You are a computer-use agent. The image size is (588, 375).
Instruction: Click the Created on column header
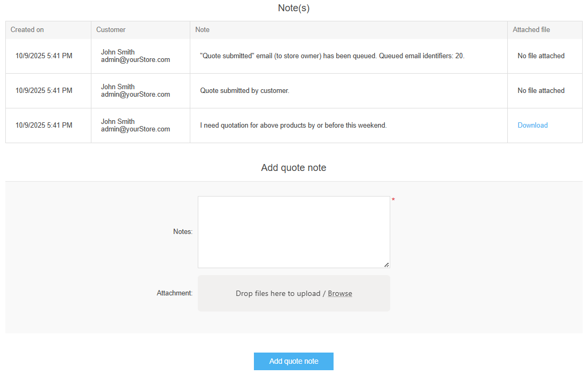point(27,30)
